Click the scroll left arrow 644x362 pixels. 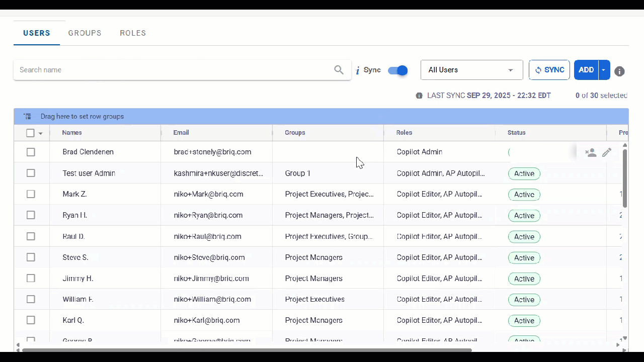point(18,345)
